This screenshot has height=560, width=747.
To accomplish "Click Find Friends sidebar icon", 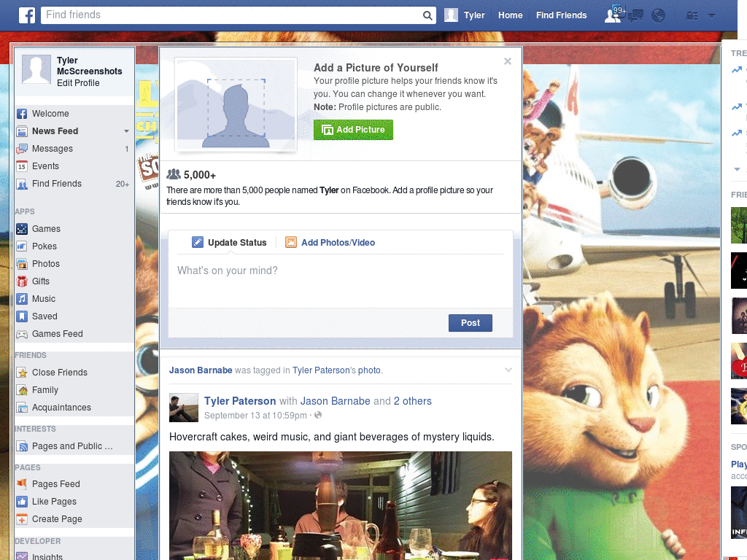I will (x=22, y=184).
